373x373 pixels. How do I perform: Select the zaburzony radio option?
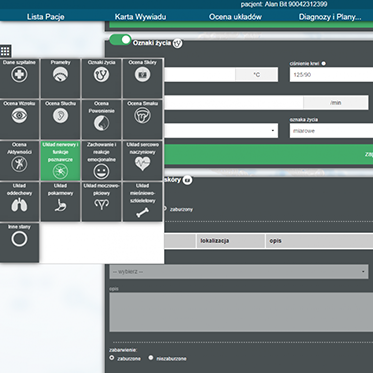[x=165, y=209]
